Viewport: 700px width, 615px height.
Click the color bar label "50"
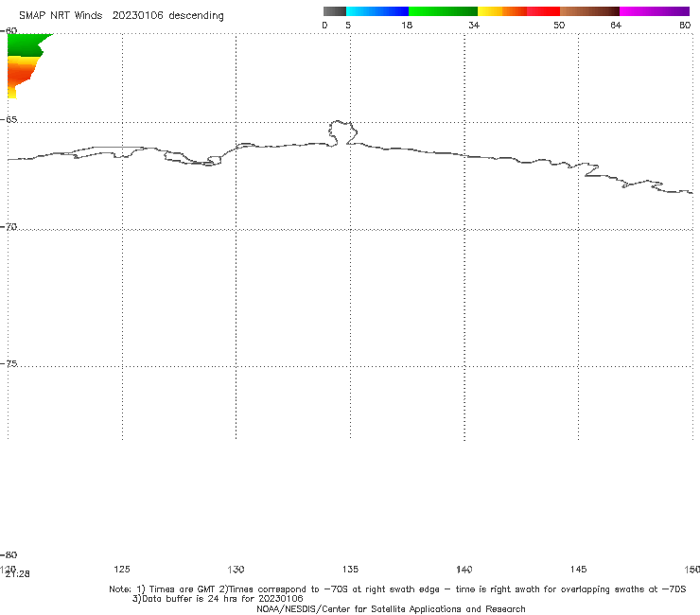(x=559, y=25)
